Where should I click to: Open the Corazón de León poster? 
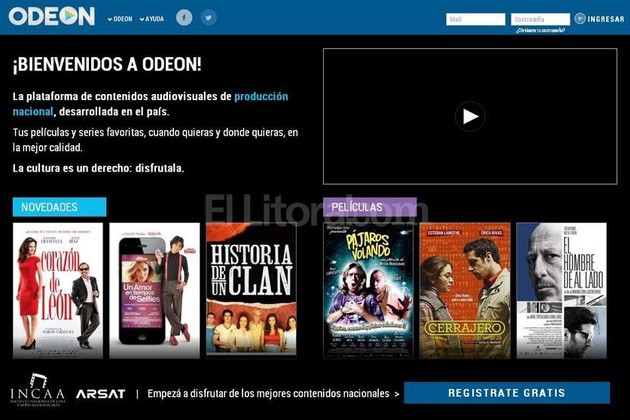57,290
